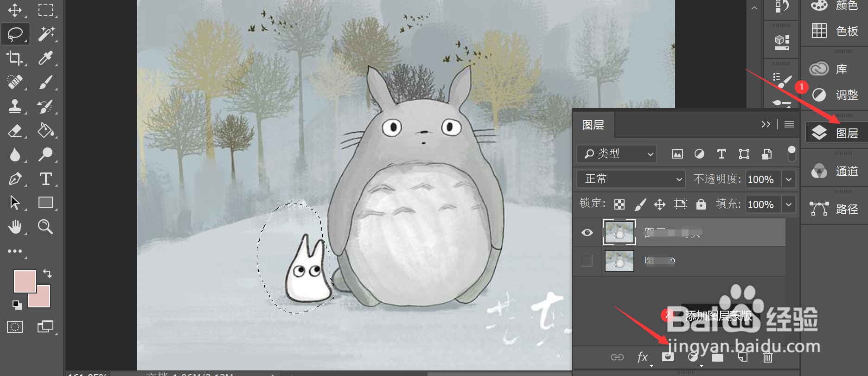Filter for smart object layers
Screen dimensions: 868x376
click(x=767, y=154)
